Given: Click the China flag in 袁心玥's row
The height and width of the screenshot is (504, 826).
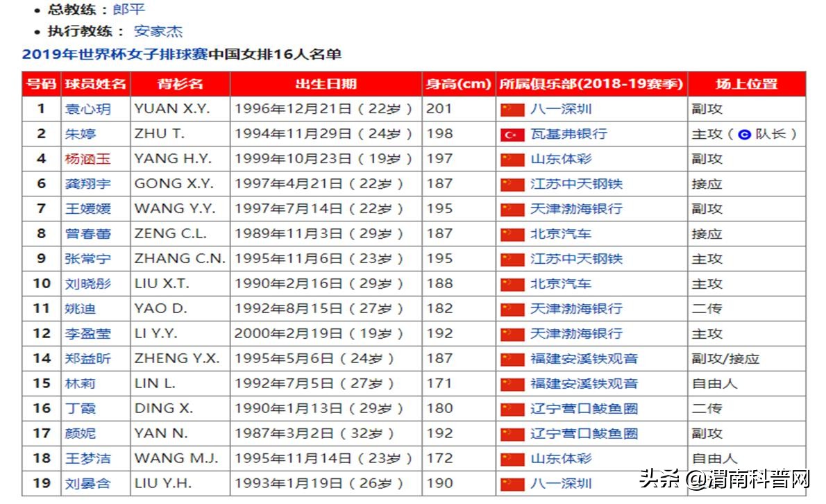Looking at the screenshot, I should click(512, 110).
